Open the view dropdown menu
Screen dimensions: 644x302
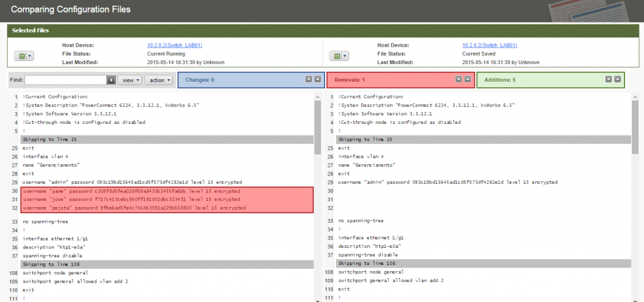131,80
